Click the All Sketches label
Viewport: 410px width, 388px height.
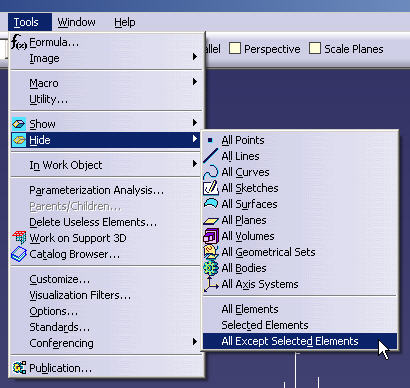click(x=250, y=188)
